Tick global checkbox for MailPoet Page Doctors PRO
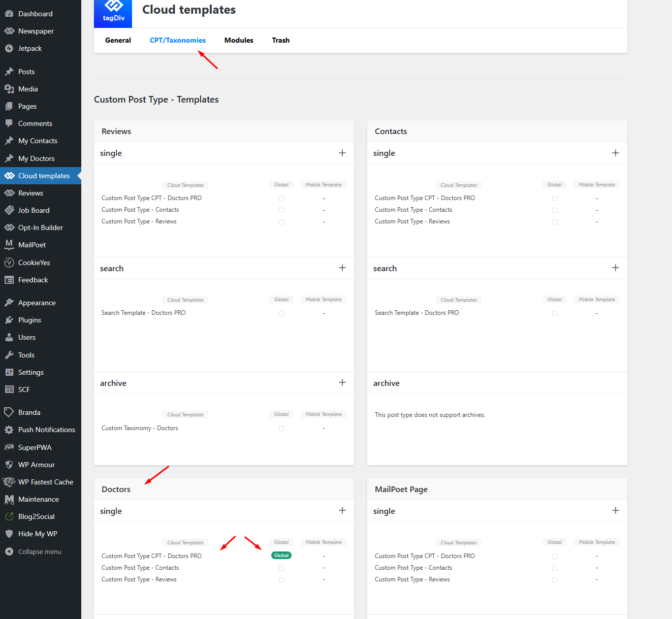Image resolution: width=672 pixels, height=619 pixels. [x=555, y=557]
